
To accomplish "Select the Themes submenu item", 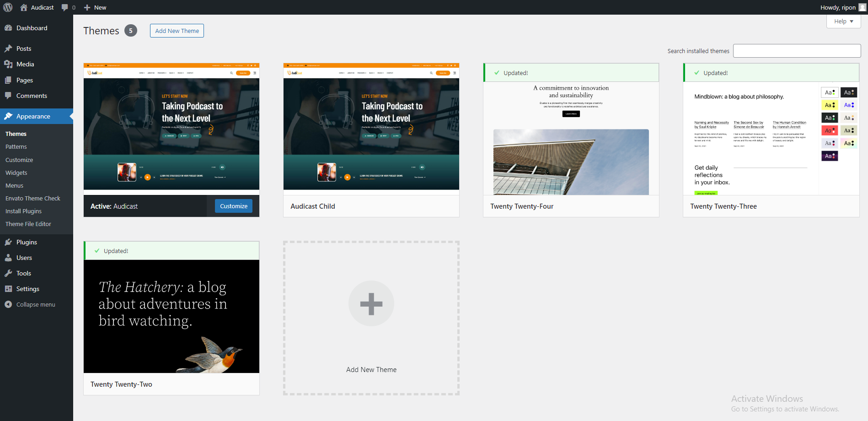I will [x=16, y=134].
